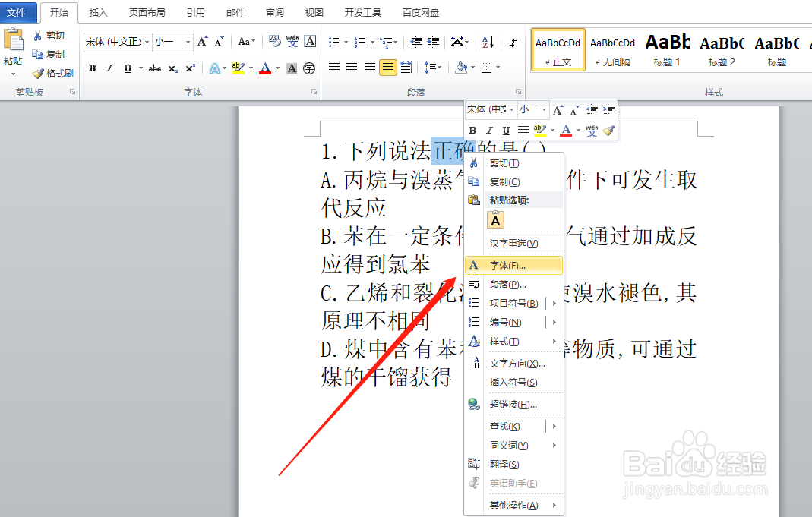This screenshot has height=517, width=812.
Task: Click 翻译(S) in the context menu
Action: pos(513,465)
